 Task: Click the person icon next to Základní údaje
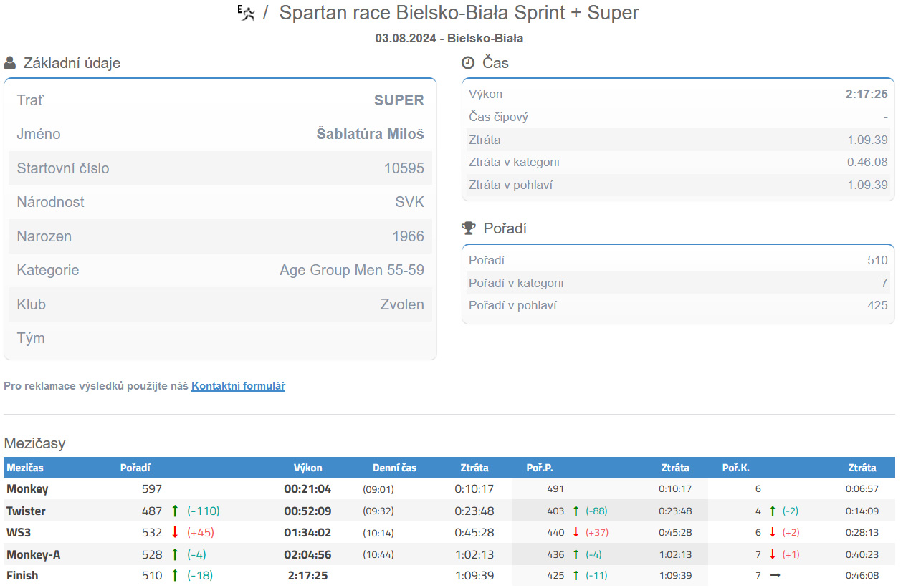pos(10,63)
